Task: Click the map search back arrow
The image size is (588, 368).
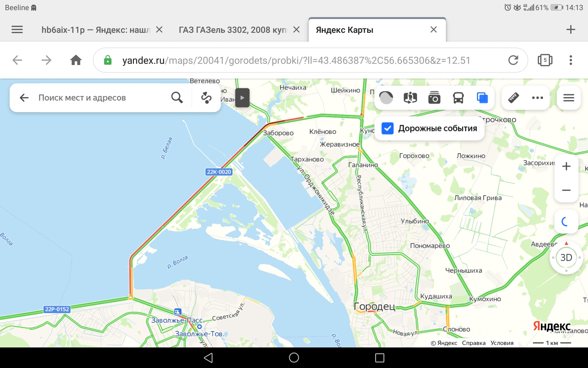Action: 24,98
